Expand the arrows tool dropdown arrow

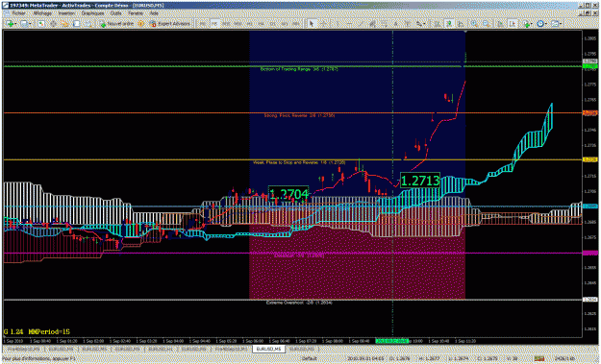[x=425, y=24]
